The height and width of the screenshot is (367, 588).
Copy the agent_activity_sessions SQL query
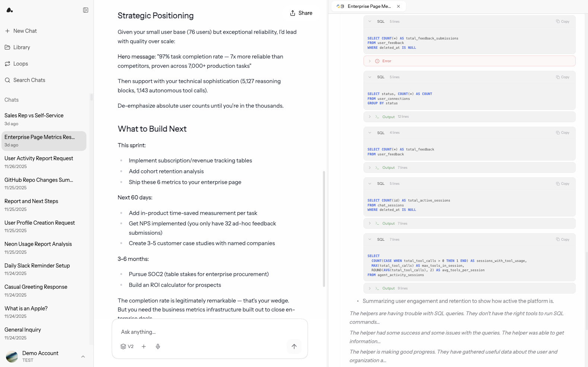coord(562,240)
